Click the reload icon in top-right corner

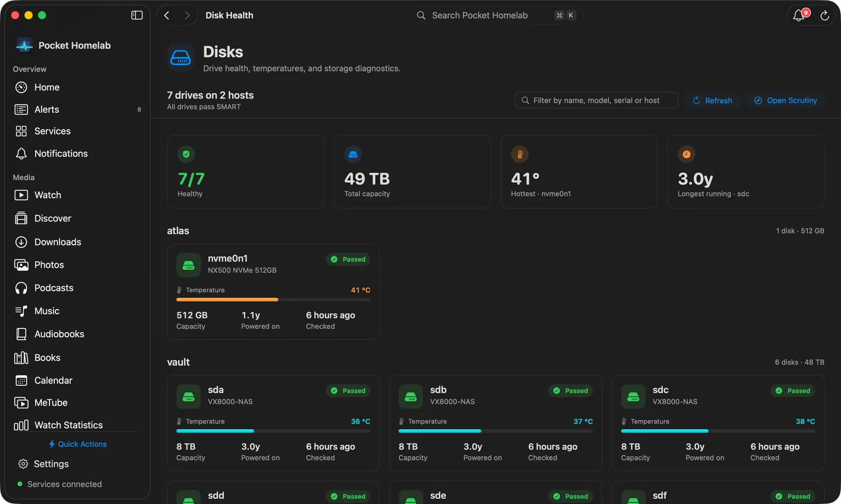pyautogui.click(x=825, y=16)
